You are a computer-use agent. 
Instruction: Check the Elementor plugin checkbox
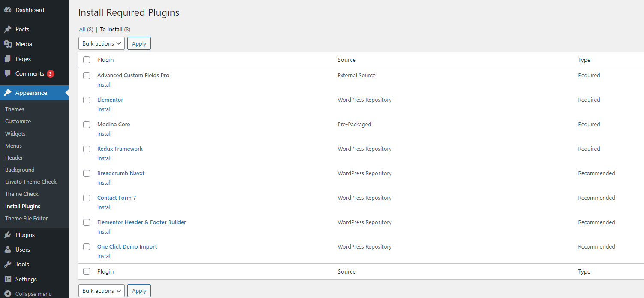tap(87, 100)
